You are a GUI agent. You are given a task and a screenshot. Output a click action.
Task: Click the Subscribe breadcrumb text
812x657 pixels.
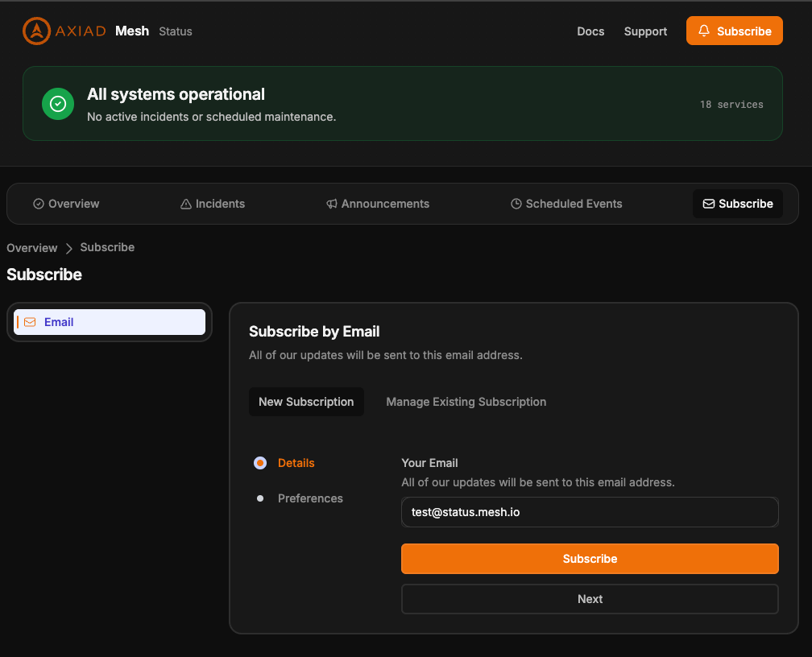107,247
